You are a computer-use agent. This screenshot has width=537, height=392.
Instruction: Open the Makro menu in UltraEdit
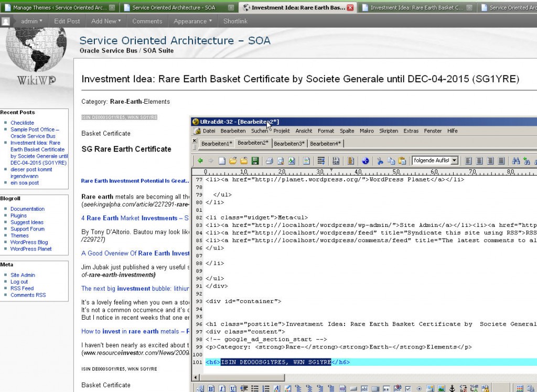click(367, 131)
